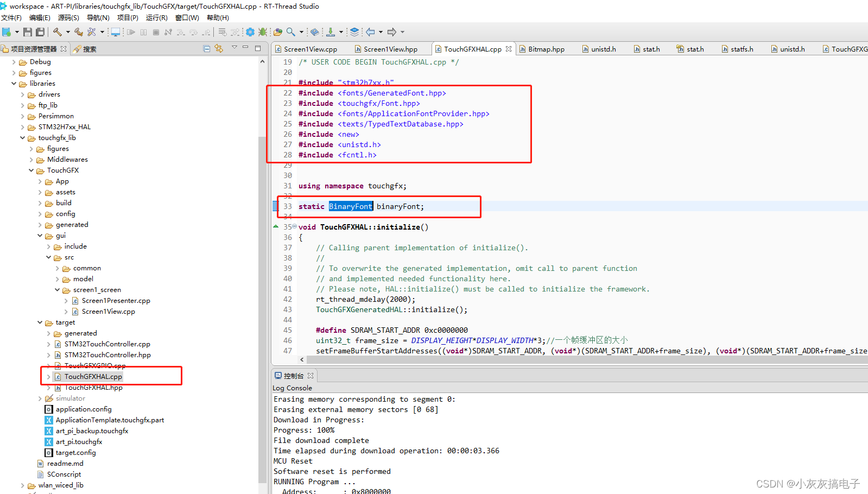Open the build hammer dropdown arrow
The height and width of the screenshot is (494, 868).
click(68, 32)
